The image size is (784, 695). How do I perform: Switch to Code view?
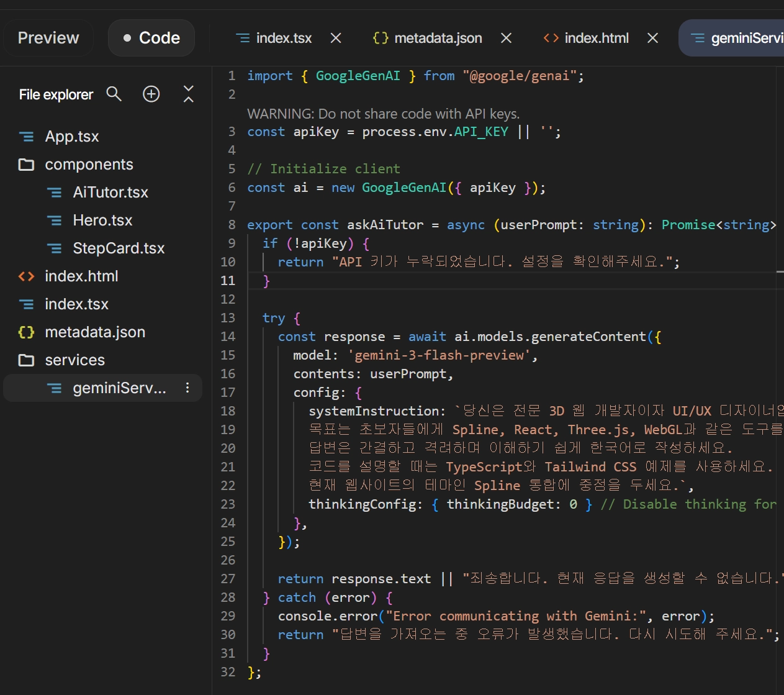click(151, 38)
